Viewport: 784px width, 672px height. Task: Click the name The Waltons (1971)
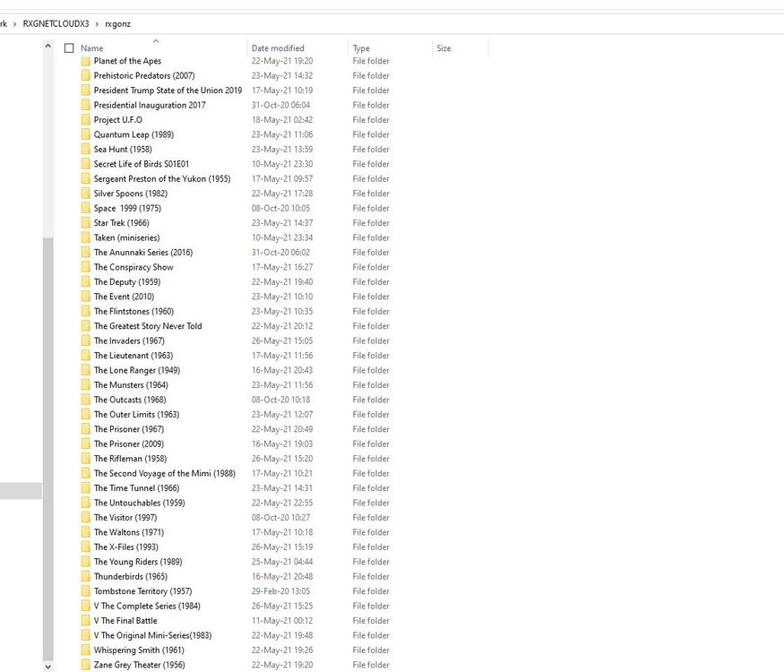point(129,532)
